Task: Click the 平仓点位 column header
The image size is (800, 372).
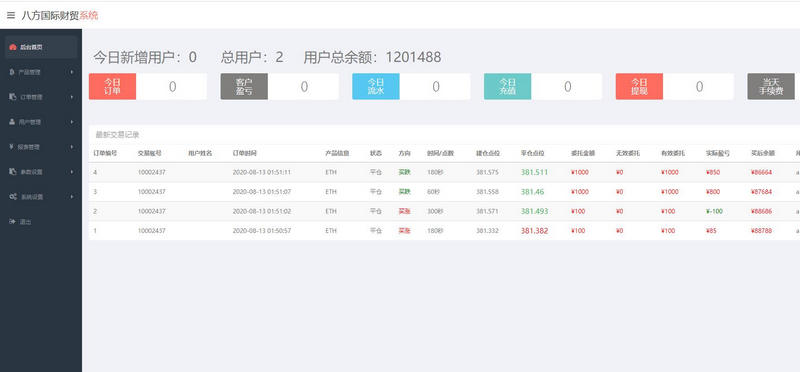Action: pyautogui.click(x=533, y=153)
